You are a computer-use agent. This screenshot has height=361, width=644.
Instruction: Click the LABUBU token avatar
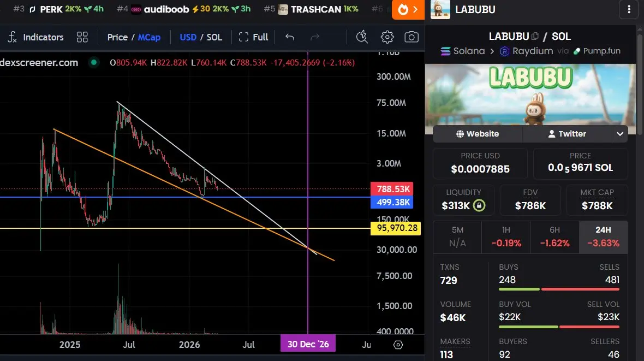coord(440,9)
